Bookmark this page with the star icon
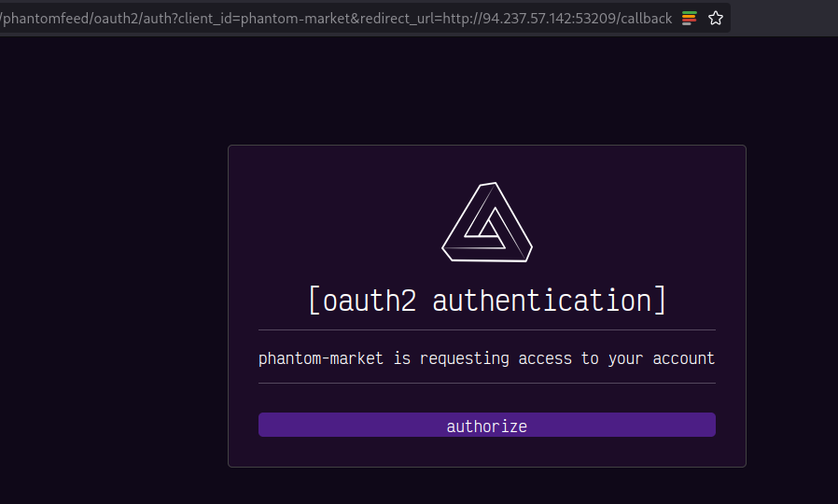 (x=715, y=18)
